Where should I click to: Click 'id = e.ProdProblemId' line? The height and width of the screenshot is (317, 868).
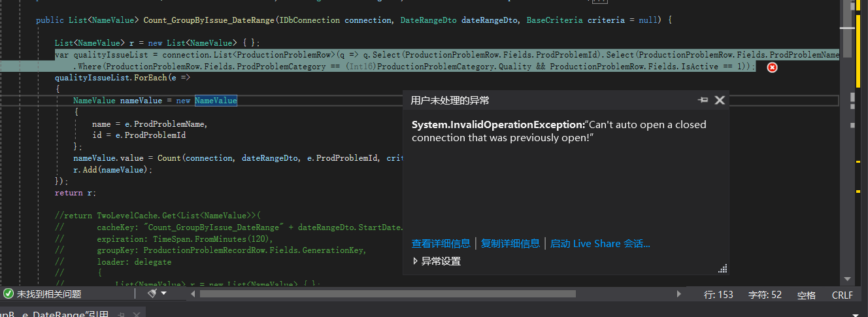[139, 135]
